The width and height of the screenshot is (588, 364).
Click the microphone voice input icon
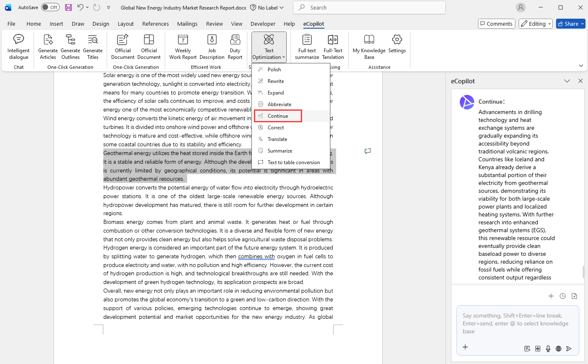(x=548, y=349)
